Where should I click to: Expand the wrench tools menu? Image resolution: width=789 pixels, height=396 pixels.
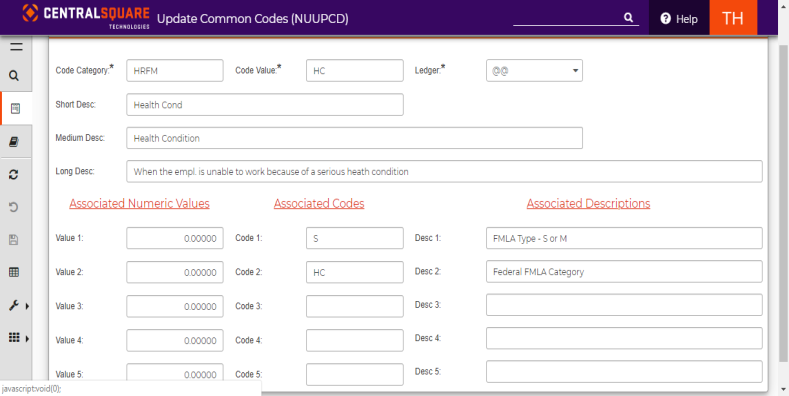pyautogui.click(x=16, y=305)
